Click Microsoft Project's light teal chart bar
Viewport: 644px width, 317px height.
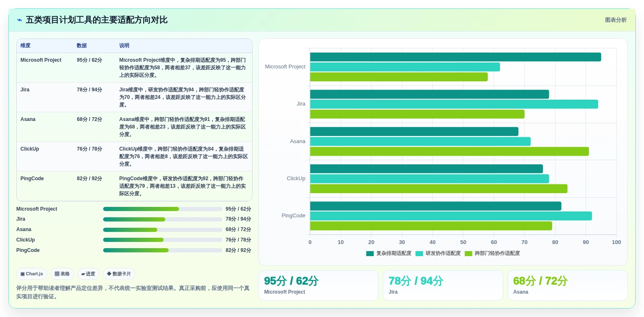[x=405, y=67]
